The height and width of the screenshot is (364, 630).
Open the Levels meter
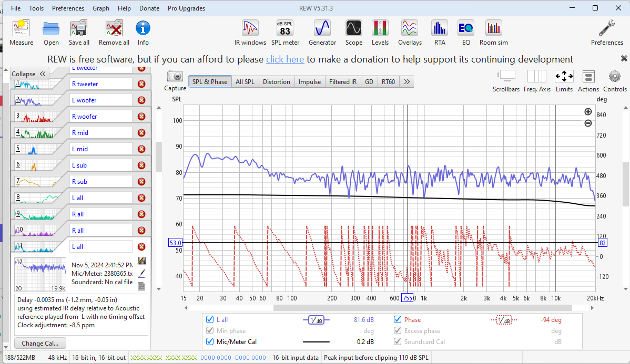pos(380,33)
